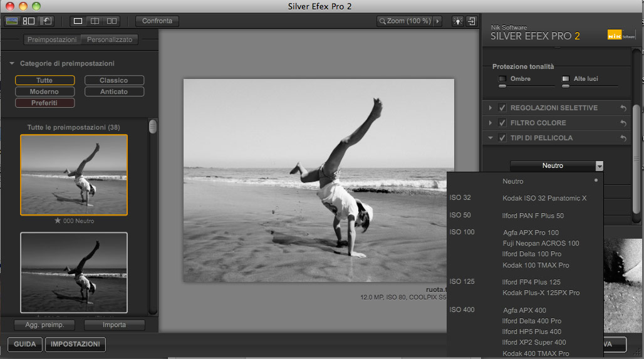Click the Agg. preimp. button
The image size is (644, 359).
(44, 325)
